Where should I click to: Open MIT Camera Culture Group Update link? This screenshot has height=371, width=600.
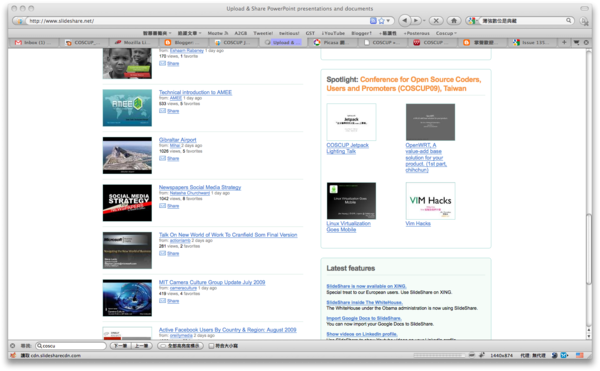pyautogui.click(x=212, y=282)
